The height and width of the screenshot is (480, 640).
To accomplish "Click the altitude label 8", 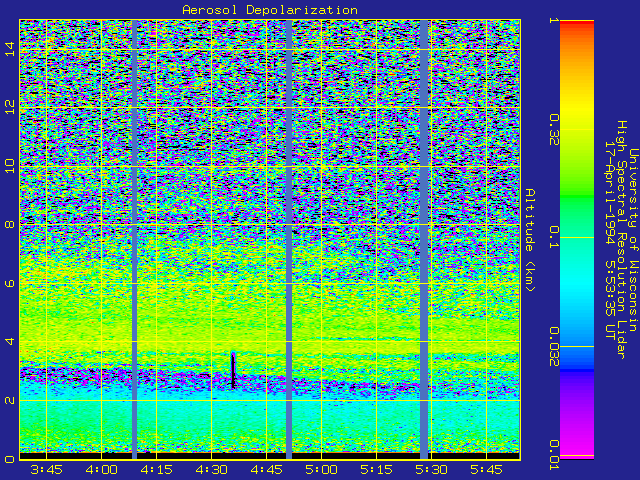I will (10, 224).
